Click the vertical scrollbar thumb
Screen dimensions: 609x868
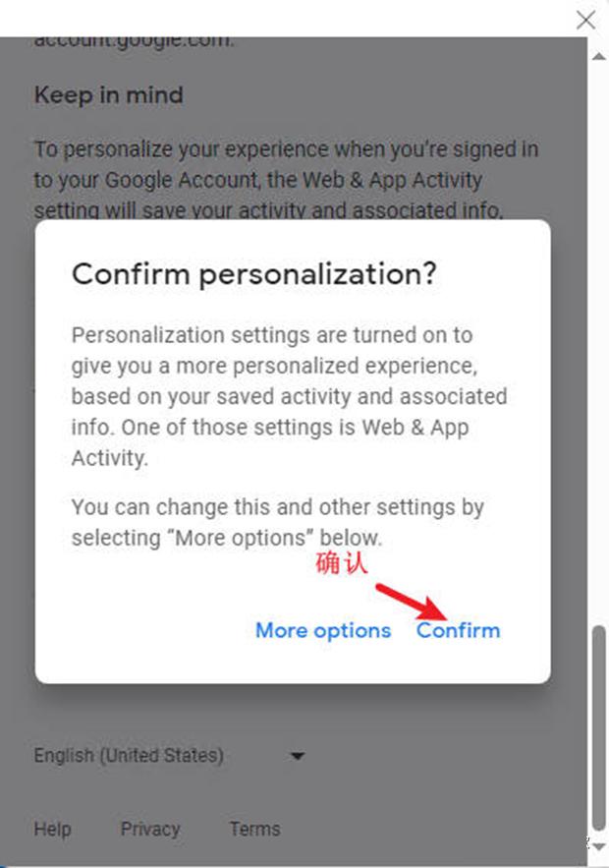pos(598,727)
